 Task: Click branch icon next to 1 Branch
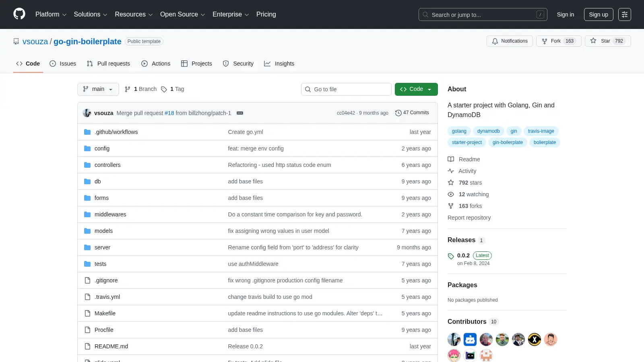click(128, 89)
